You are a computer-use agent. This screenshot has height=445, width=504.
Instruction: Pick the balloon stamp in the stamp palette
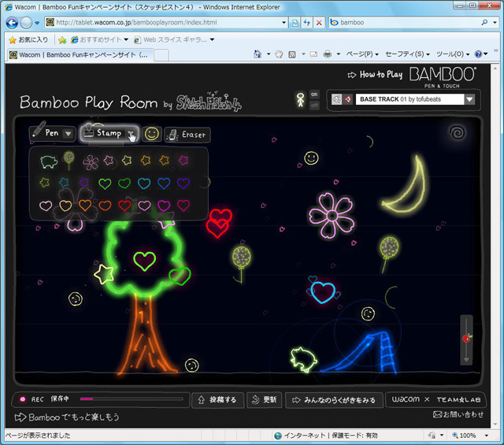point(69,161)
